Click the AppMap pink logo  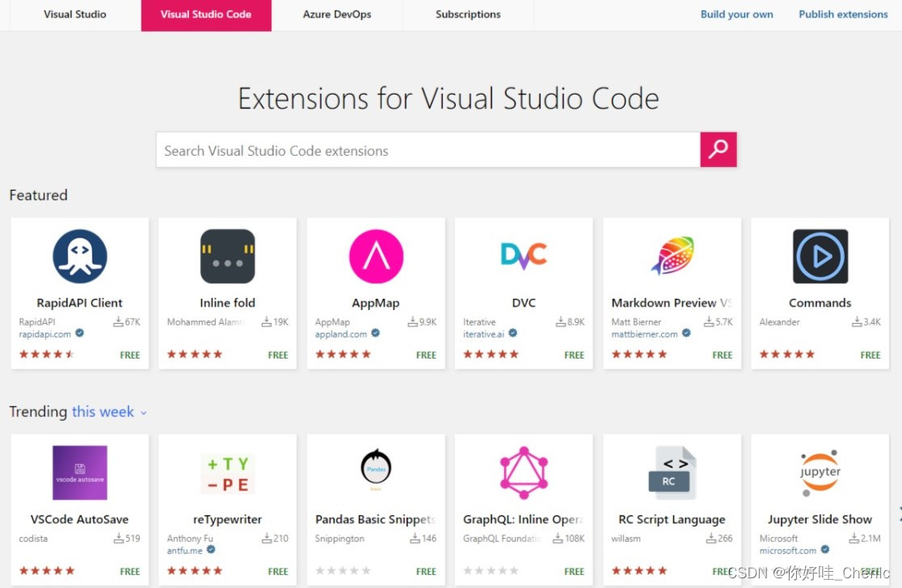tap(375, 256)
